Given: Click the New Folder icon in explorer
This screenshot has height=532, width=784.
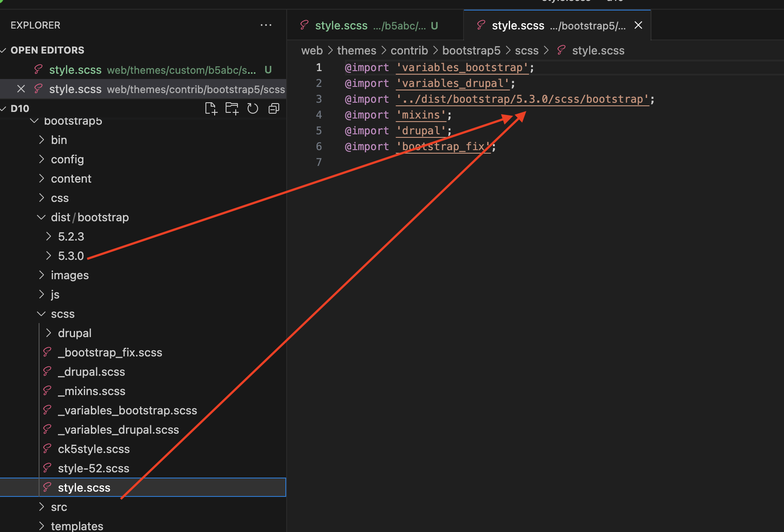Looking at the screenshot, I should coord(232,108).
